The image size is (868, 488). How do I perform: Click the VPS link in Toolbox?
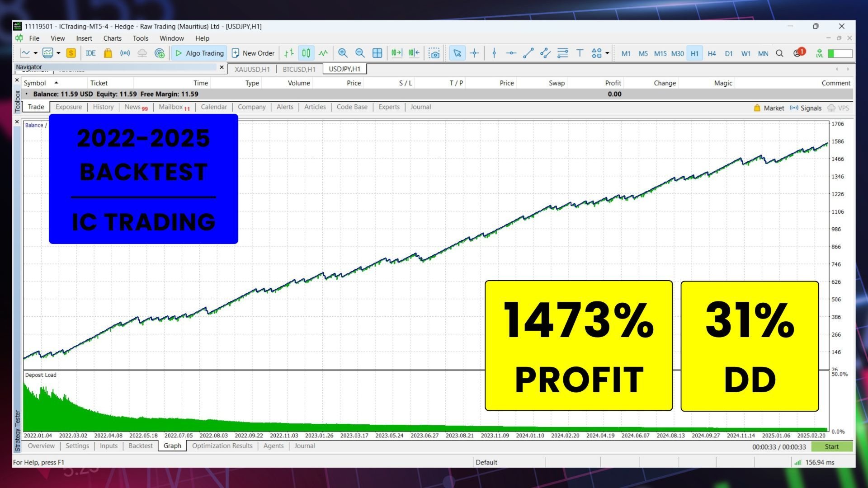point(838,108)
